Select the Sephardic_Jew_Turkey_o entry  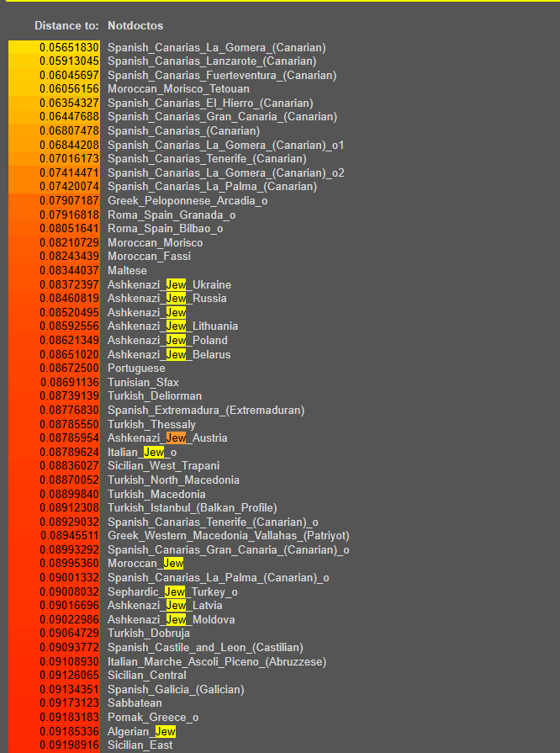tap(172, 591)
